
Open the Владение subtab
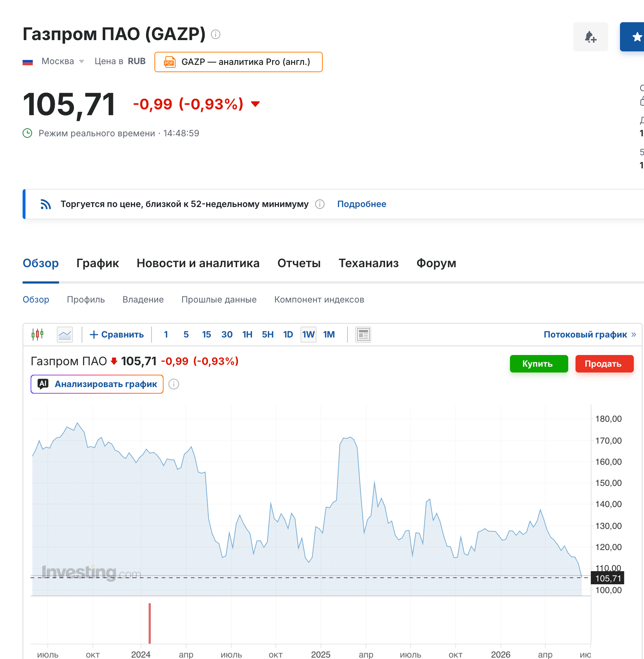[x=143, y=300]
